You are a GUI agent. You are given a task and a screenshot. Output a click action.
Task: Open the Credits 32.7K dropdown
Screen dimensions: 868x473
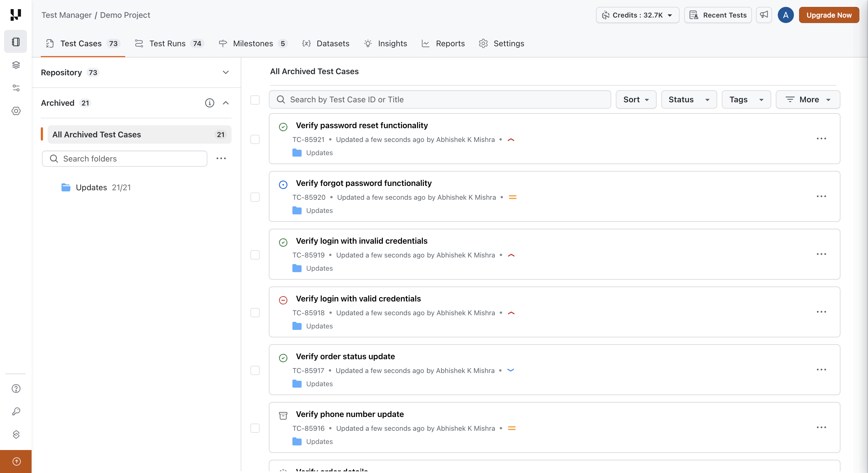(x=637, y=15)
